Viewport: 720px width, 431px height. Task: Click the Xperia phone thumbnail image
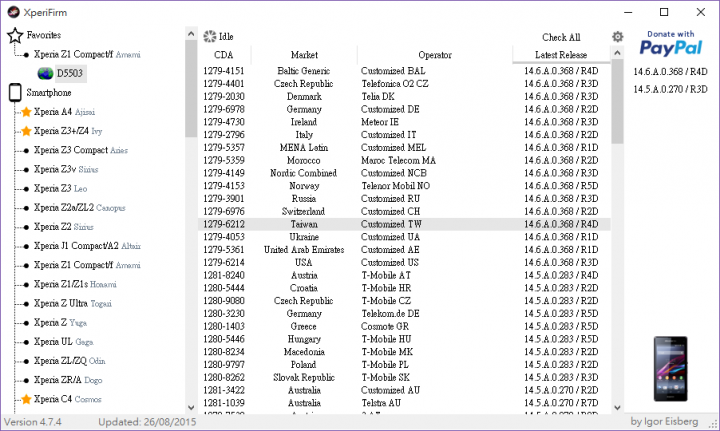(x=670, y=369)
